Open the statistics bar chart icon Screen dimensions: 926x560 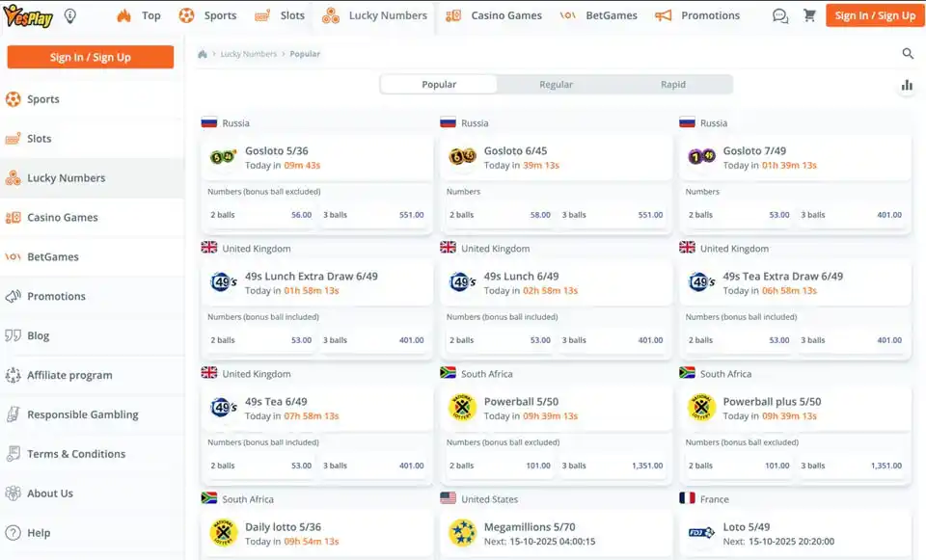907,85
